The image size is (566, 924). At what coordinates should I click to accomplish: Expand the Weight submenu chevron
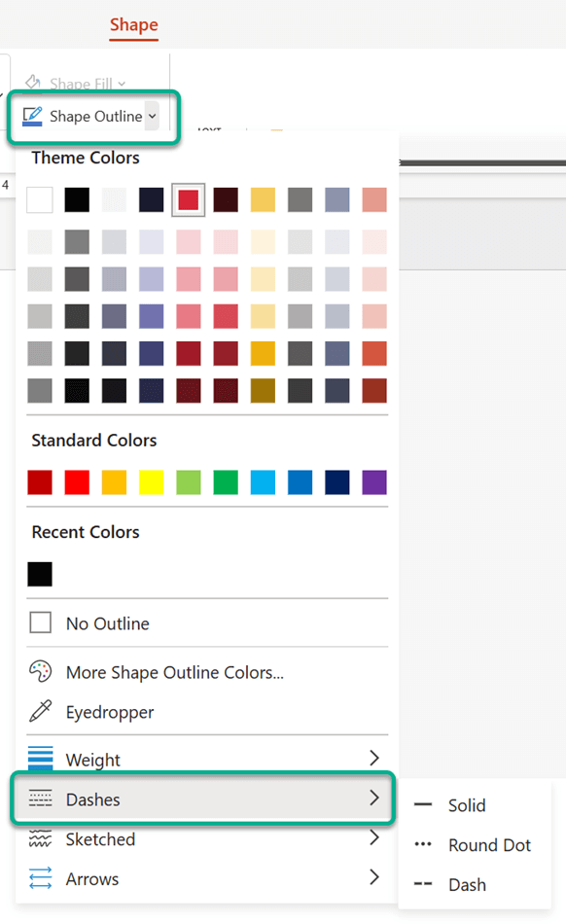pos(374,759)
